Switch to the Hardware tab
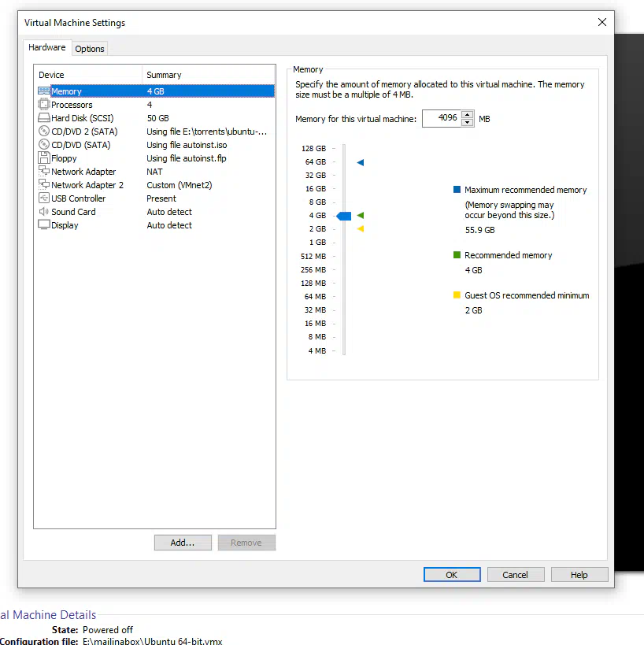The image size is (644, 645). coord(47,47)
